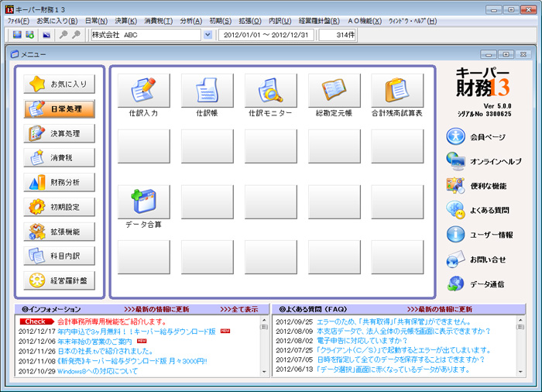Open 内訳(U) menu
The image size is (542, 392).
click(x=280, y=21)
